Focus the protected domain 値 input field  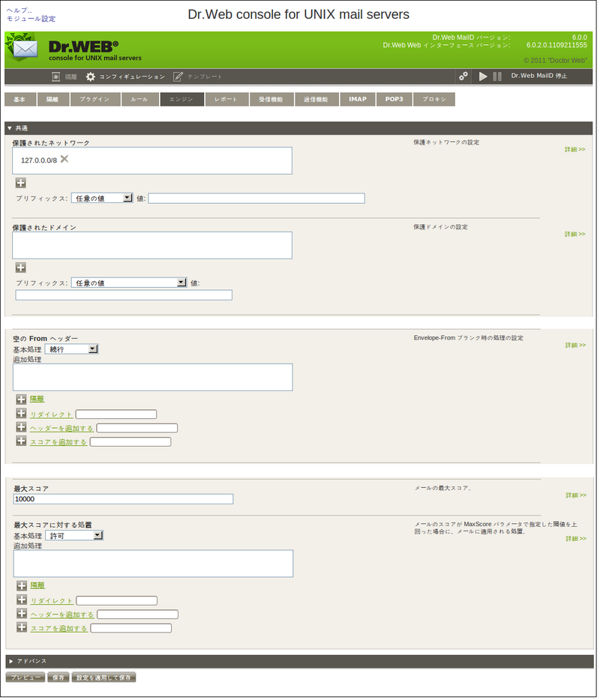coord(124,295)
